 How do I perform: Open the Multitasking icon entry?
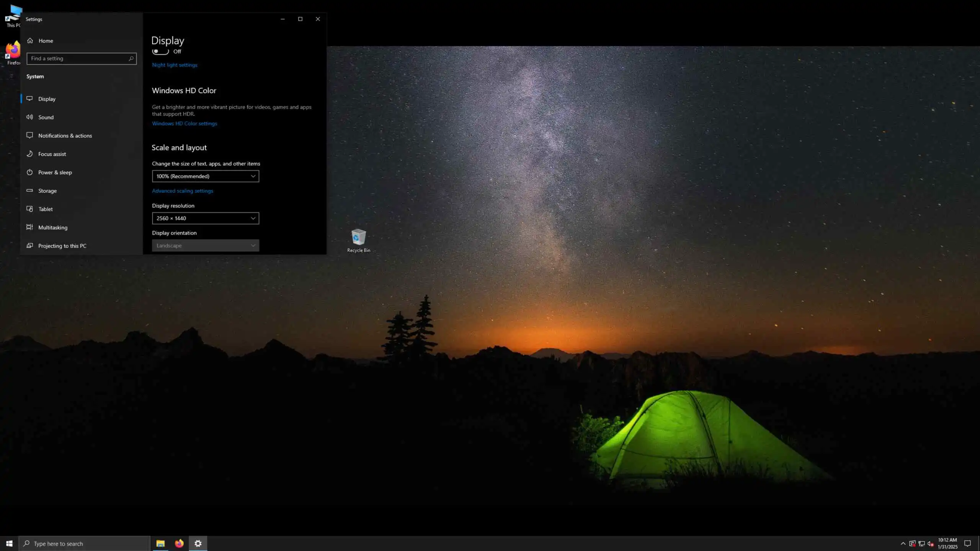click(29, 227)
